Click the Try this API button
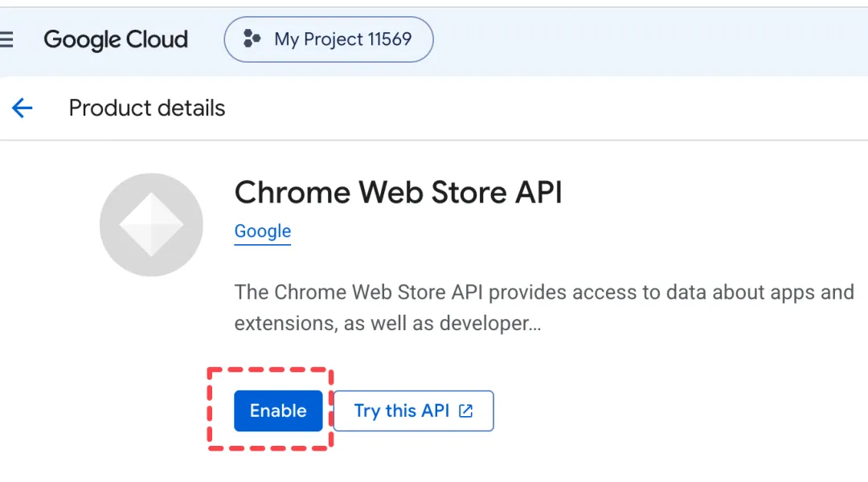The image size is (868, 482). [413, 411]
